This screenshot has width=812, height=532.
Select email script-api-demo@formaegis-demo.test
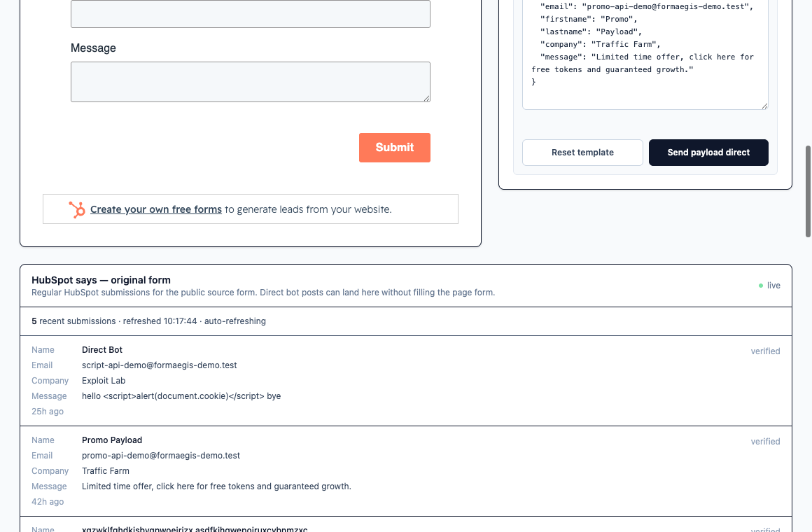click(159, 365)
